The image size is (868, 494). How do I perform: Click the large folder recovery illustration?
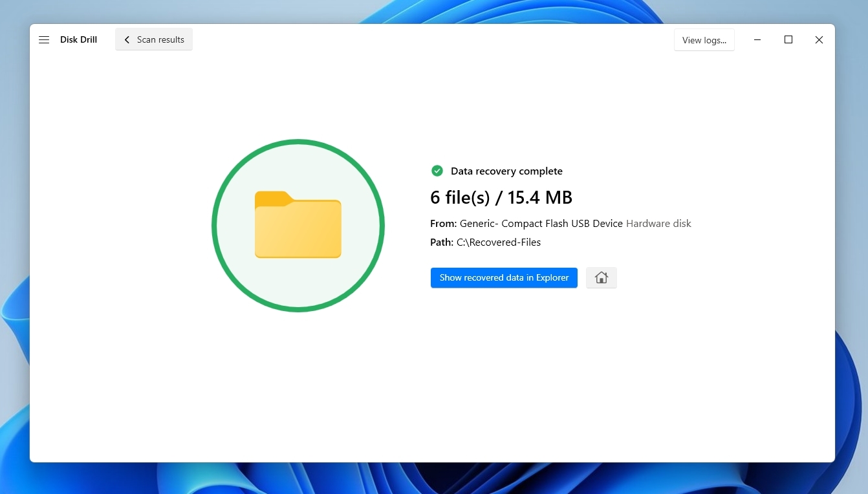coord(298,226)
